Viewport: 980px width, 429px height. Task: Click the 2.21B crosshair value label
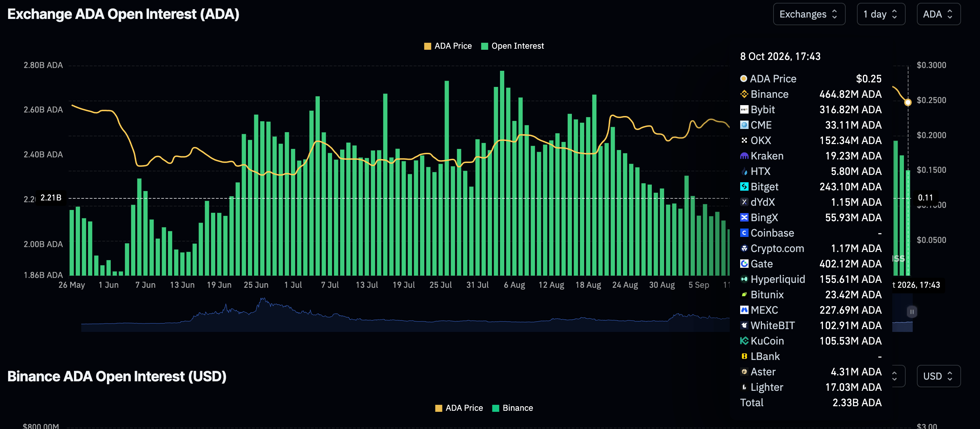[51, 198]
